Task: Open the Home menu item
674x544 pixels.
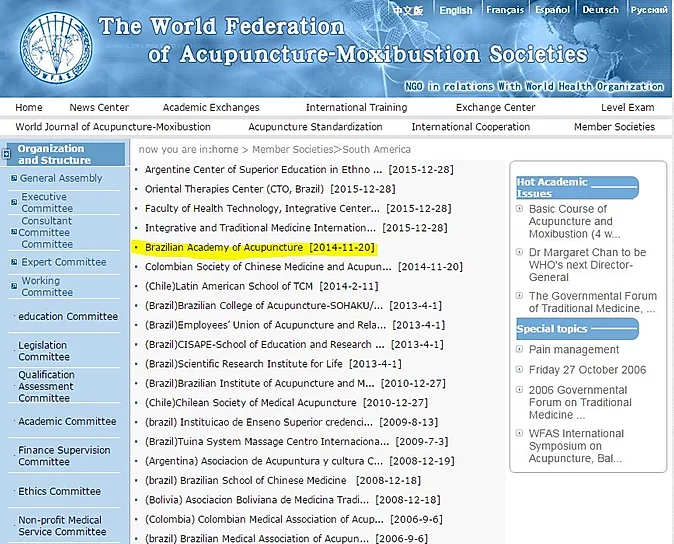Action: coord(29,107)
